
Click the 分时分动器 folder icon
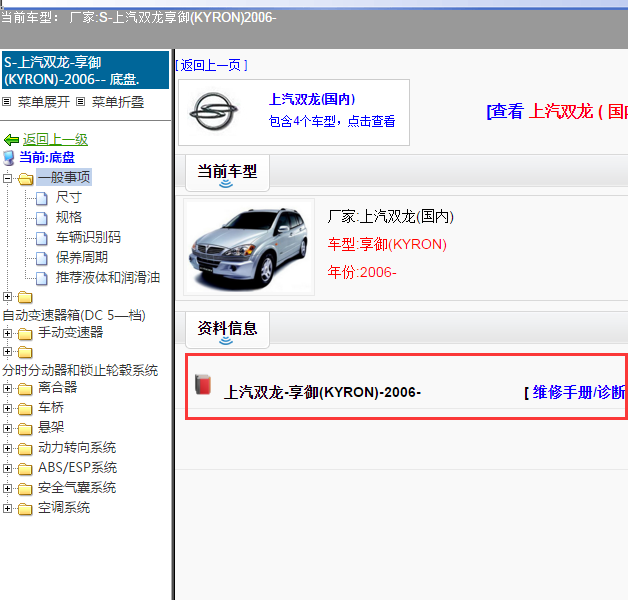click(25, 352)
